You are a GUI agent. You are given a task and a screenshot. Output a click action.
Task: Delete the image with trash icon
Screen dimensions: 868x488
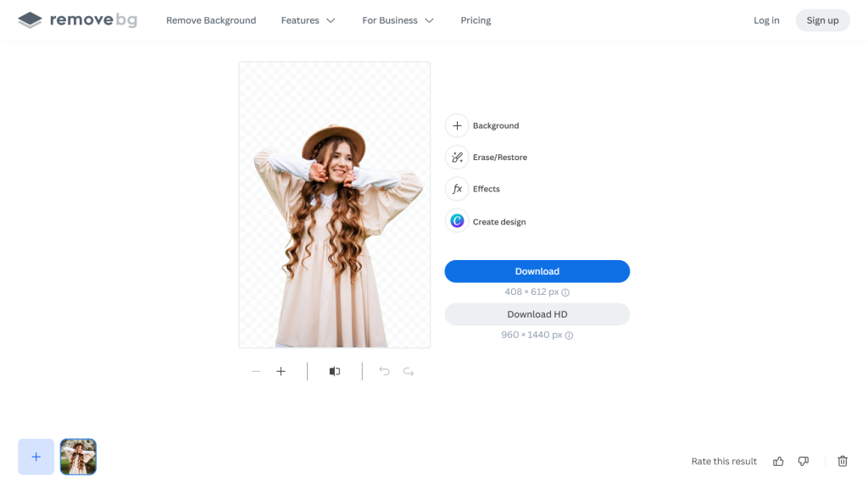coord(843,461)
